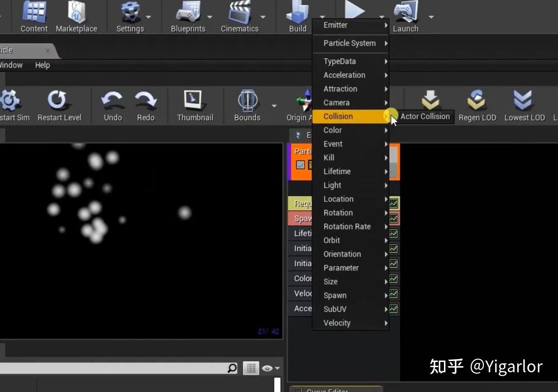Expand Launch options dropdown arrow
Image resolution: width=558 pixels, height=392 pixels.
click(431, 17)
